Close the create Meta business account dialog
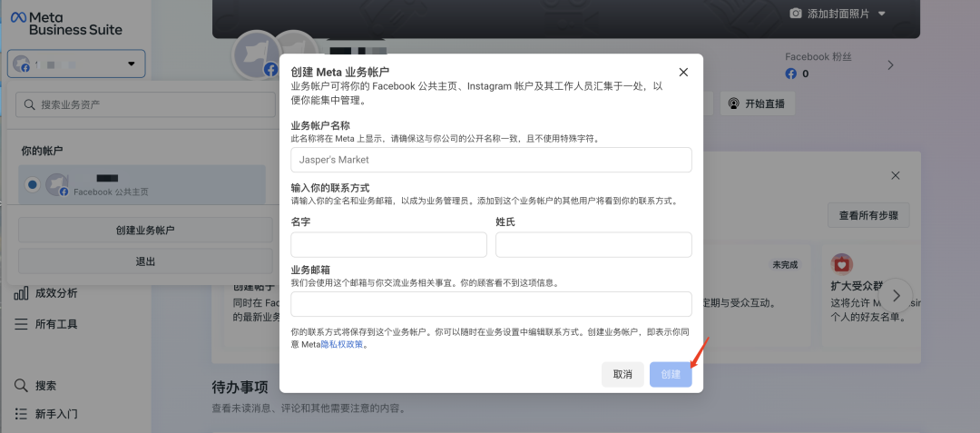 [683, 72]
